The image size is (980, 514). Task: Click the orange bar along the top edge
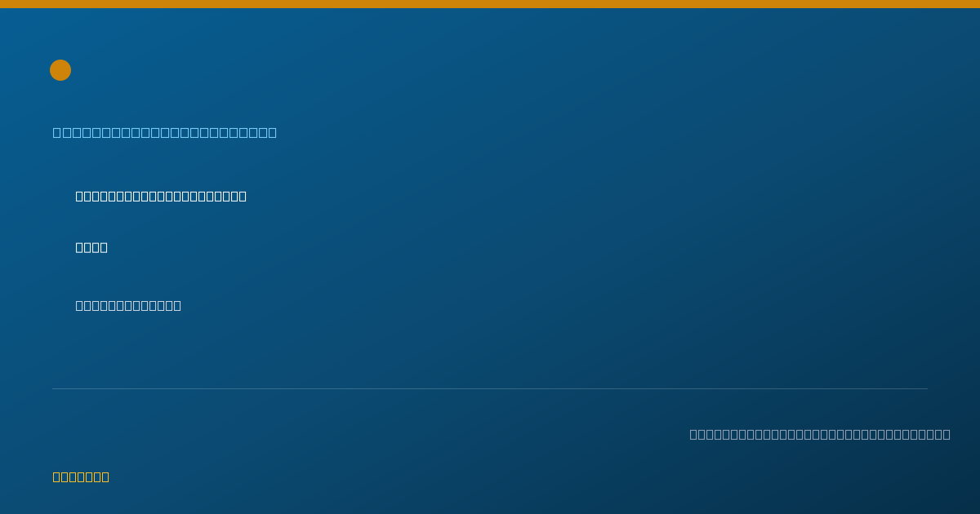pos(490,4)
